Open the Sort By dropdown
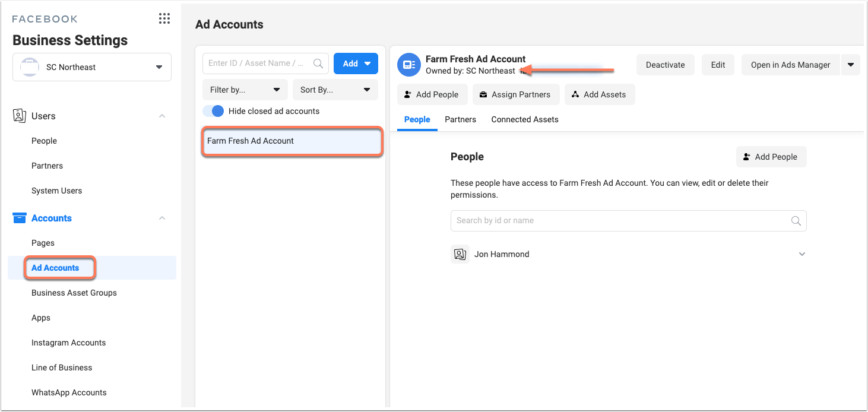The width and height of the screenshot is (868, 412). (x=335, y=90)
